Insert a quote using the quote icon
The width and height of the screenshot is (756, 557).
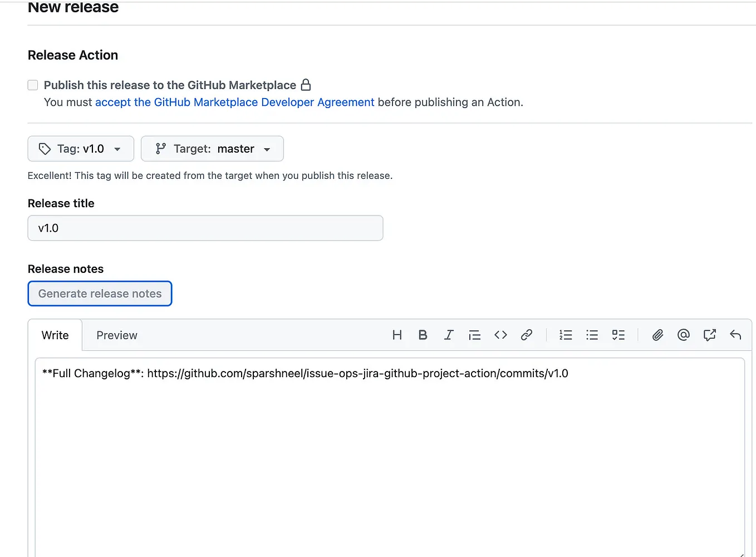(x=474, y=335)
